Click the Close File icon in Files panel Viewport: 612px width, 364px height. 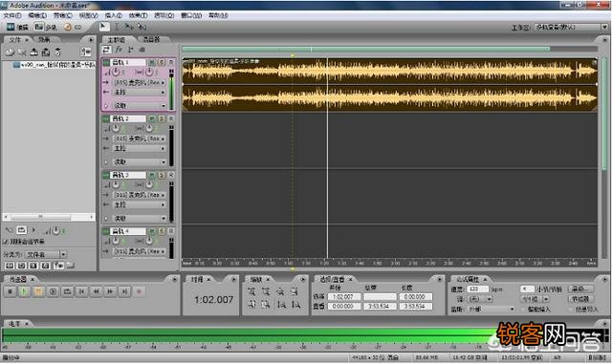click(22, 52)
